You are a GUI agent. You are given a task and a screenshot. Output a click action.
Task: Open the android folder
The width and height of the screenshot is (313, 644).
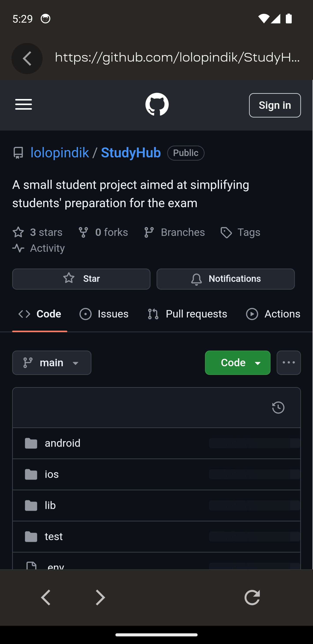click(x=62, y=443)
